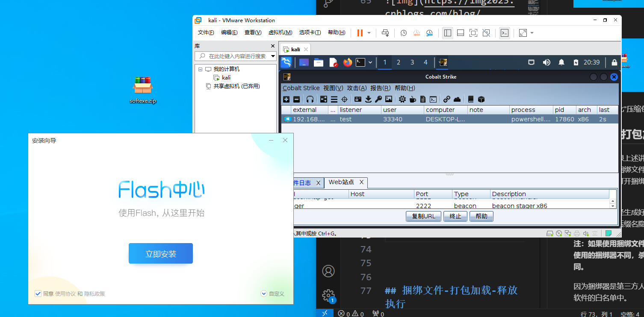Click VMware take snapshot icon
Screen dimensions: 644x317
[x=403, y=33]
